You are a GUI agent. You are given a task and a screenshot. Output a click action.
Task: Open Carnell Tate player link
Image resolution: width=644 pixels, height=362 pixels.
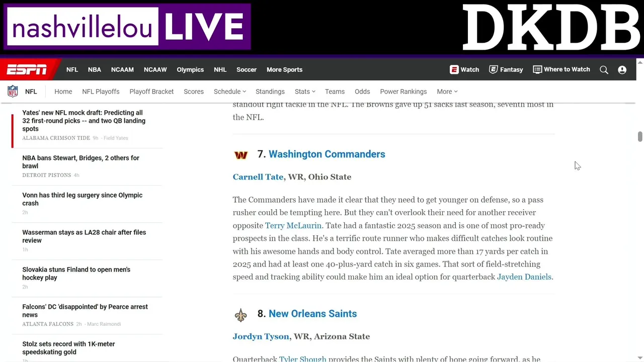(x=258, y=177)
